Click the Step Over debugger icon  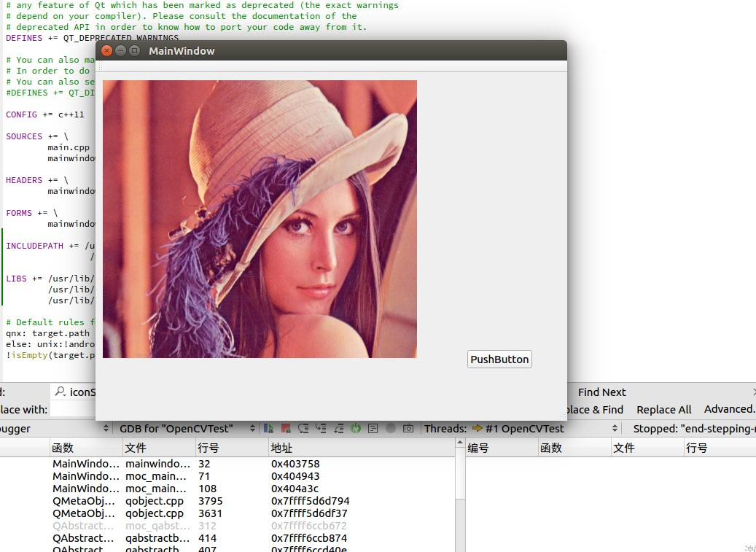pyautogui.click(x=303, y=428)
